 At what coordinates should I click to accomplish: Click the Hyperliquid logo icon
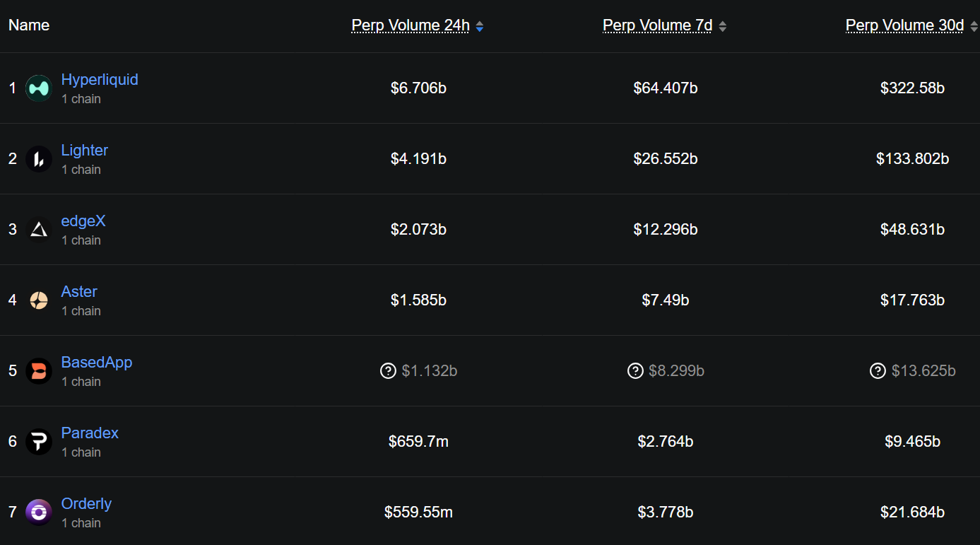pyautogui.click(x=39, y=88)
